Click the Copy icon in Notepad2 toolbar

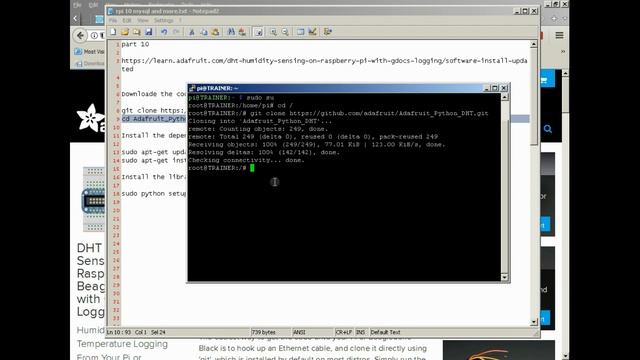click(x=203, y=32)
